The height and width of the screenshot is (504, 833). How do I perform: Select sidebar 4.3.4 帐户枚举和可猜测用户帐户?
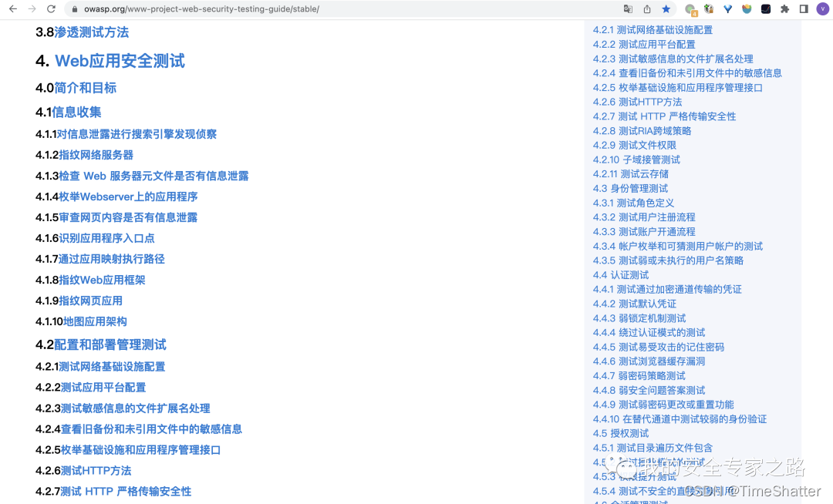[x=678, y=246]
